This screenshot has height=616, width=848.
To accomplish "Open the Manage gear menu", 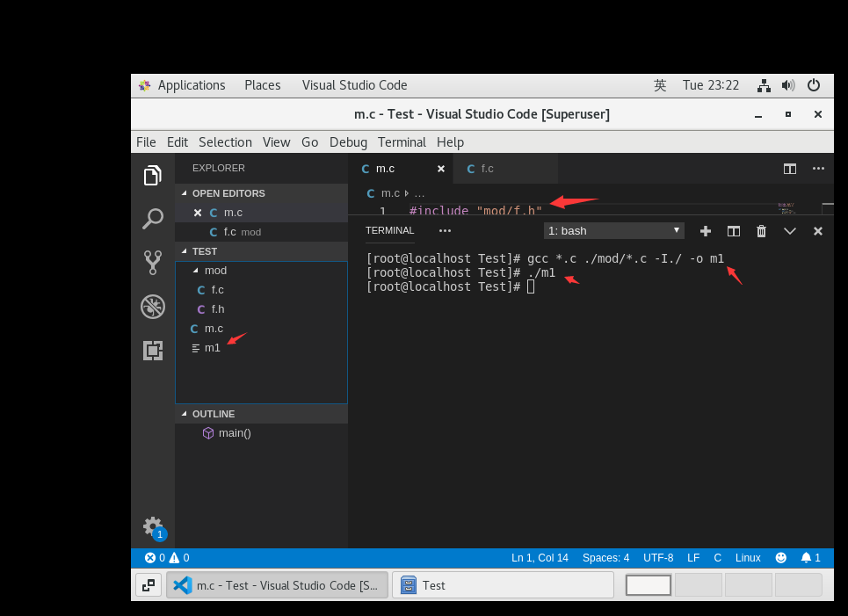I will [x=153, y=525].
